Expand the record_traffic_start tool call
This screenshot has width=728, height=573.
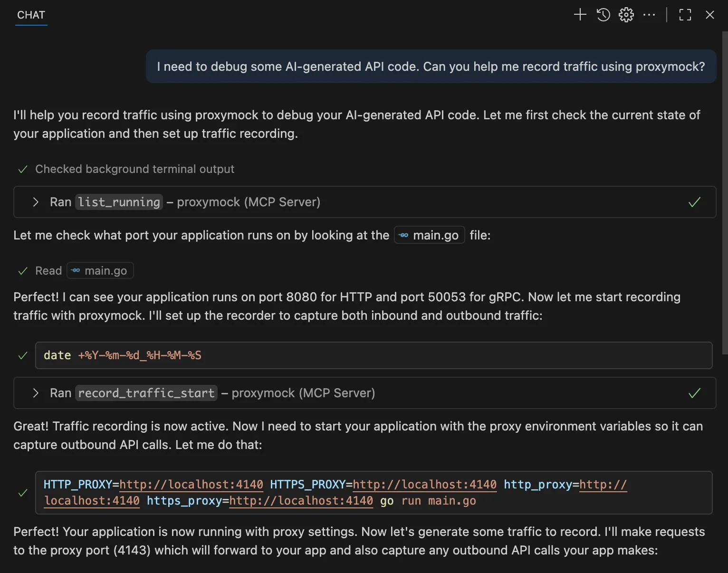(x=36, y=393)
